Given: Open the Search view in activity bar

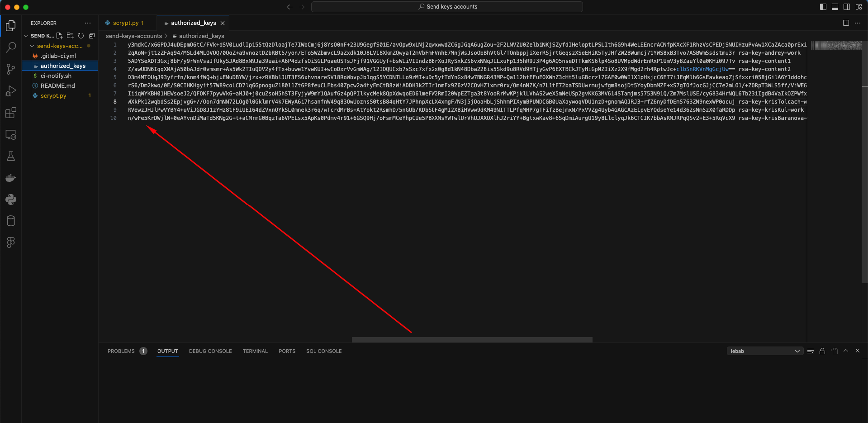Looking at the screenshot, I should [11, 48].
